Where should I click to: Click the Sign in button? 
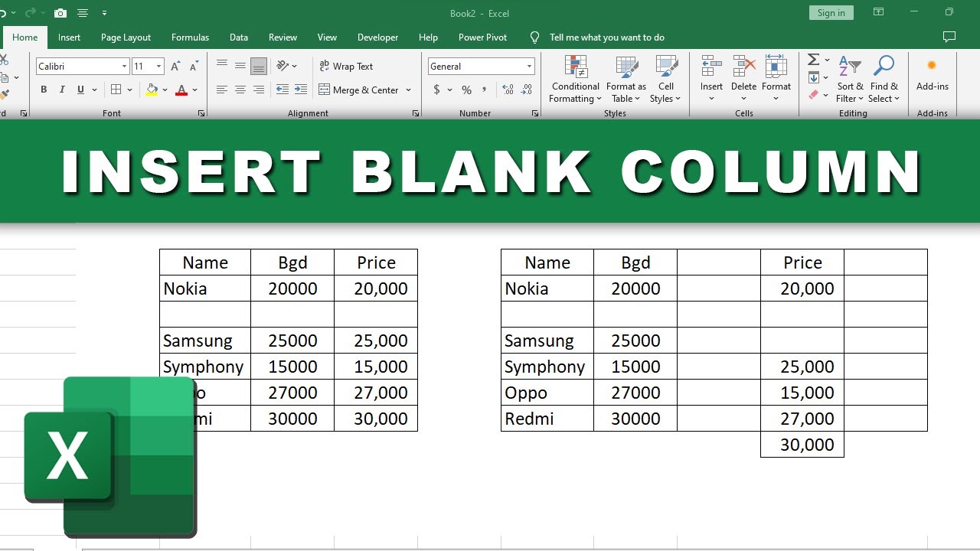(x=831, y=12)
